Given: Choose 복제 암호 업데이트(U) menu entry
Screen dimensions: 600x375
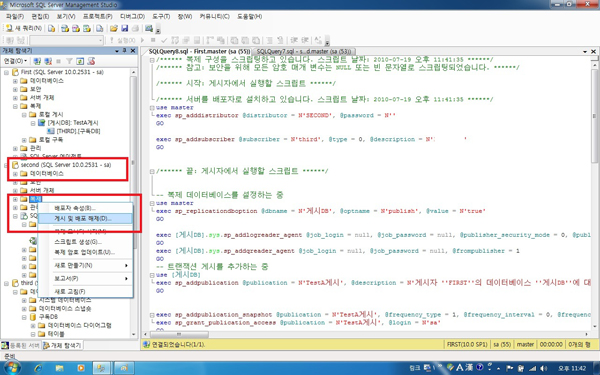Looking at the screenshot, I should coord(85,252).
